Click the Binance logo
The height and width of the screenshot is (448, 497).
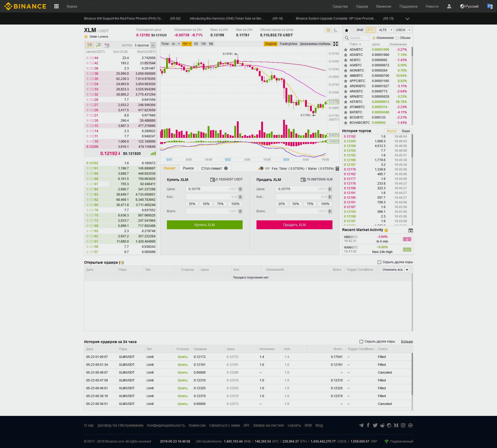pos(25,6)
